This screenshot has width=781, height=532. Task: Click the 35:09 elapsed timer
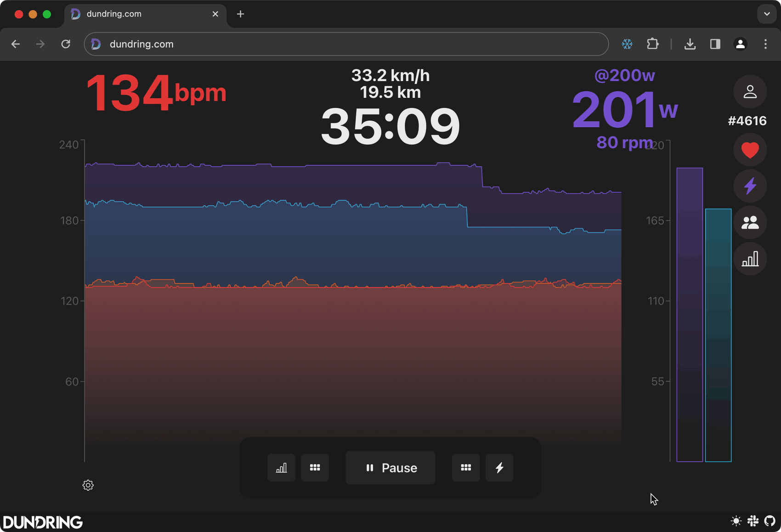pos(390,126)
